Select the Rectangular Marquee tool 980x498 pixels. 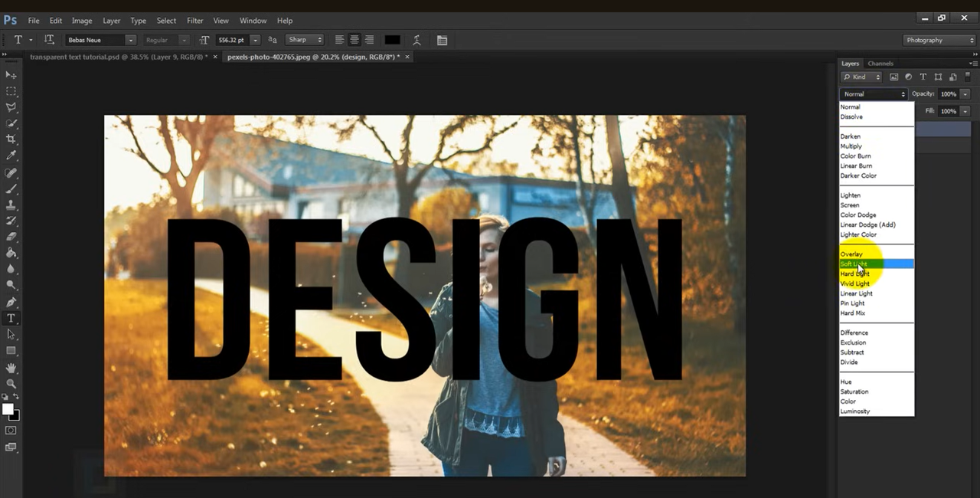tap(11, 91)
